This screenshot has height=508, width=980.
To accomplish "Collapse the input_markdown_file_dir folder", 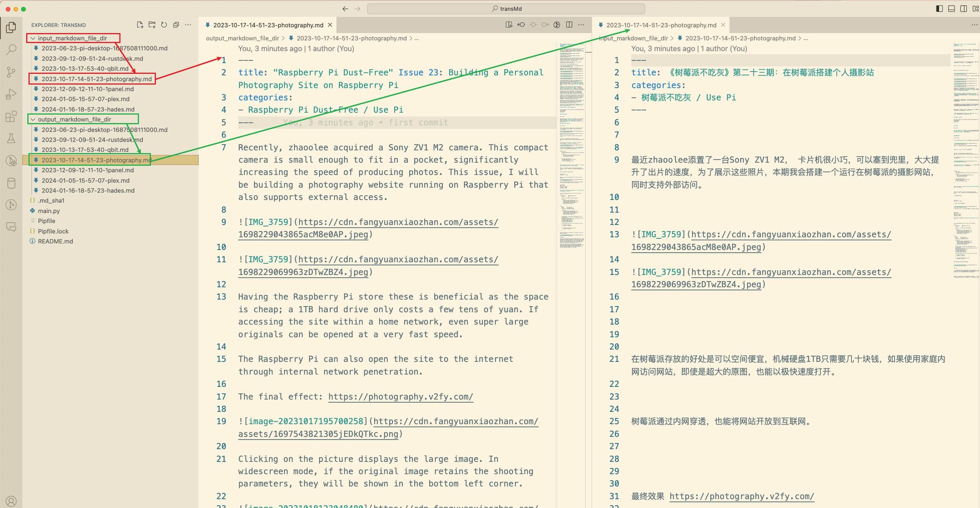I will click(x=72, y=38).
